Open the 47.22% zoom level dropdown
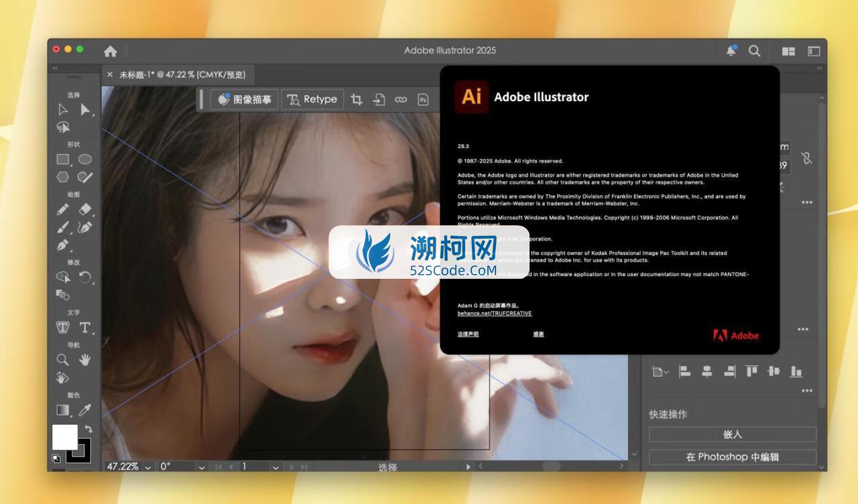This screenshot has width=858, height=504. 148,466
